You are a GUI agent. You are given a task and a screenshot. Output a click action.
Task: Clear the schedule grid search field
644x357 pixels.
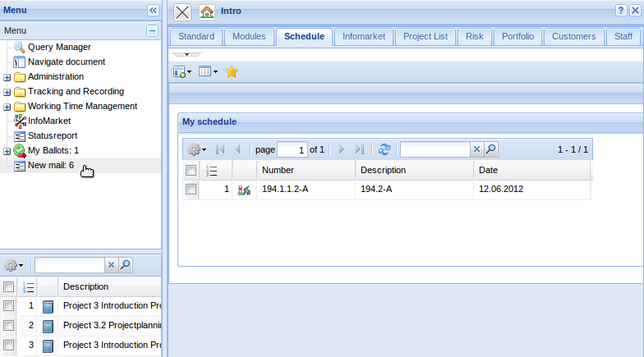(476, 149)
